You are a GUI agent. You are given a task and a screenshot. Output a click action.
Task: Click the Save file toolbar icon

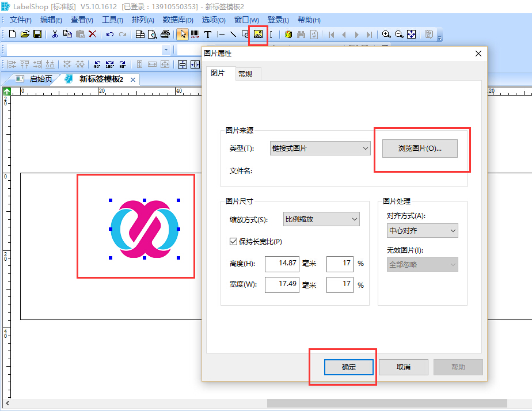[x=37, y=35]
